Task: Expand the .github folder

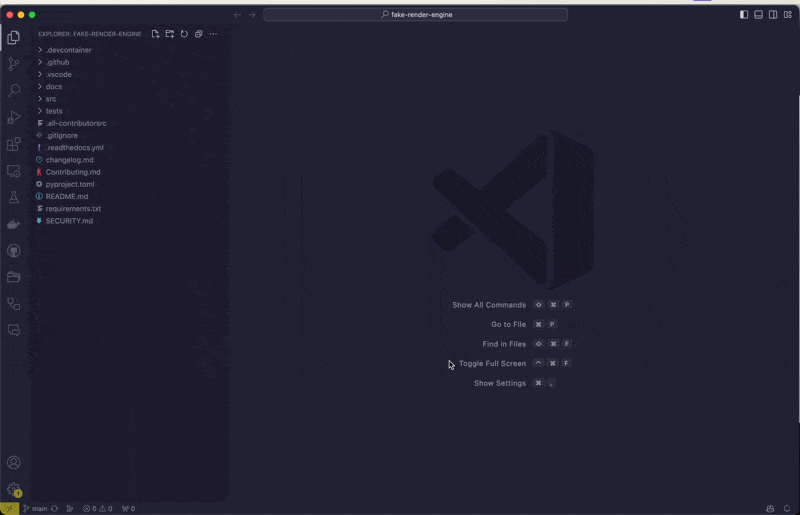Action: tap(130, 62)
